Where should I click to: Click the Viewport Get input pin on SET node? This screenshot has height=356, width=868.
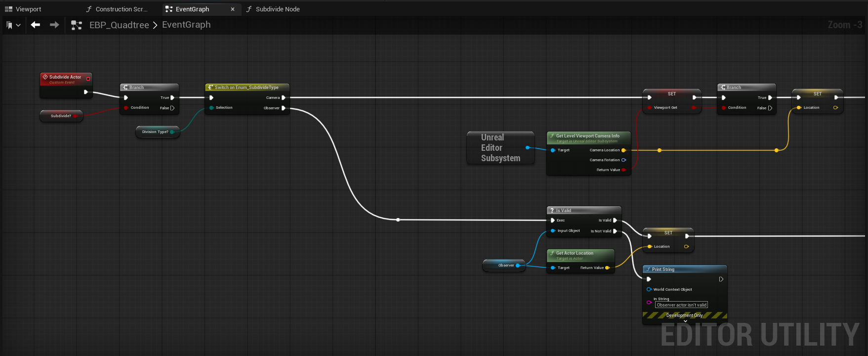[x=649, y=108]
